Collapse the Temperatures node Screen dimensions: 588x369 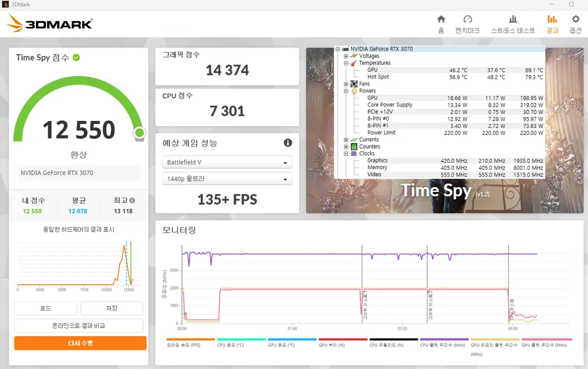coord(346,63)
